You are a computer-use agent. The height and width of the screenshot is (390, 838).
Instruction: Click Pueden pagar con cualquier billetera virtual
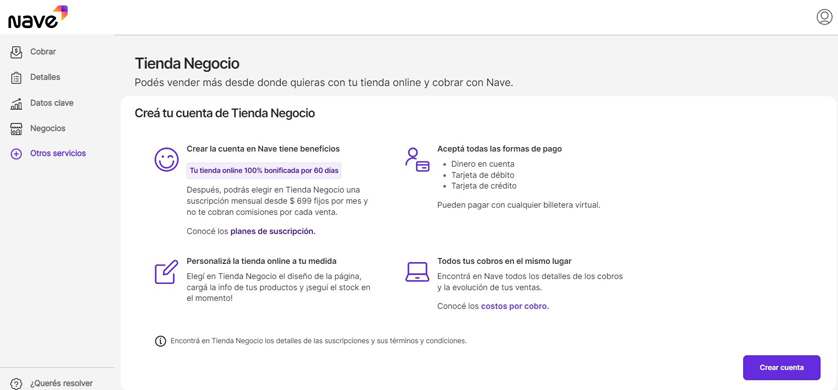[518, 205]
